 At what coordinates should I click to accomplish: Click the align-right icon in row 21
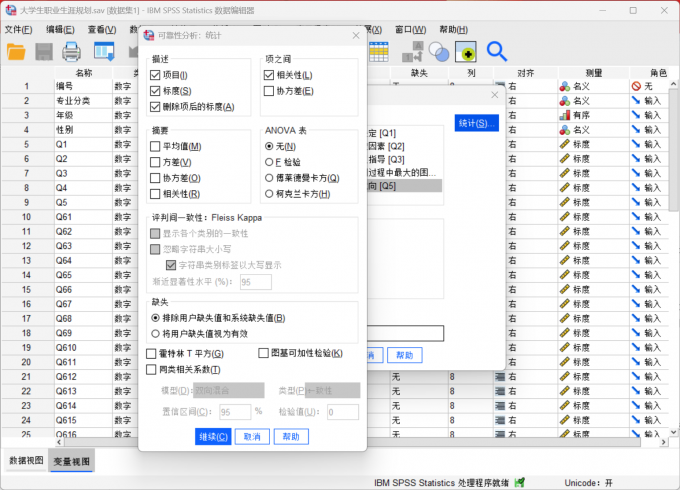click(x=500, y=377)
